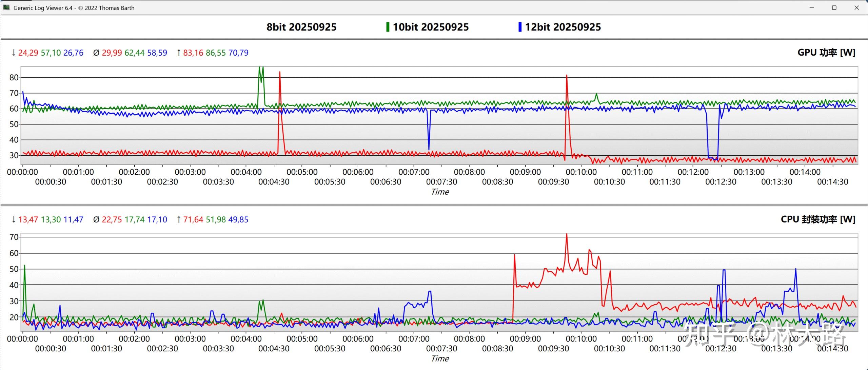Click the green 10bit legend color marker

pos(388,27)
